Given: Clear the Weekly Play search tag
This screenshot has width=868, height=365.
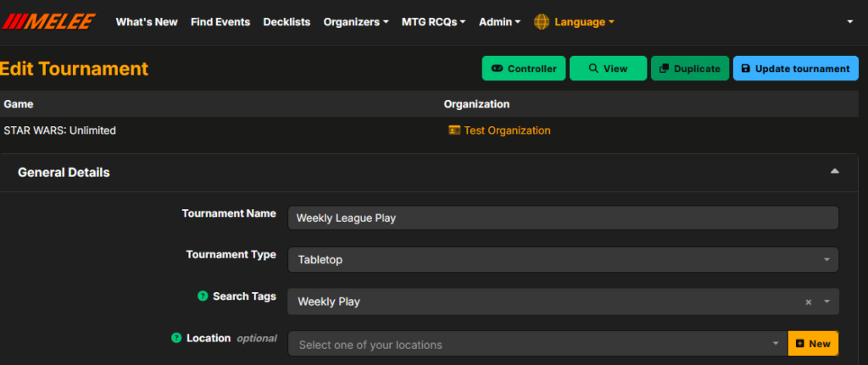Looking at the screenshot, I should pyautogui.click(x=808, y=302).
